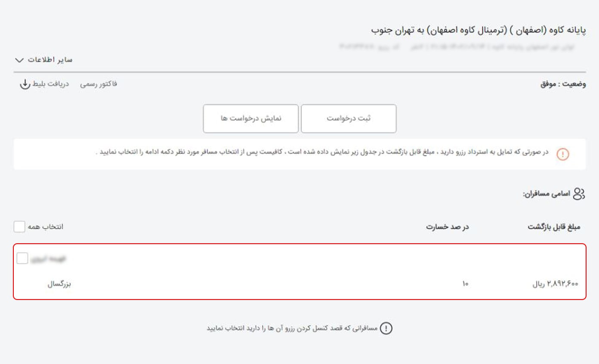
Task: Click the اسامی مسافران heading text
Action: click(x=546, y=194)
